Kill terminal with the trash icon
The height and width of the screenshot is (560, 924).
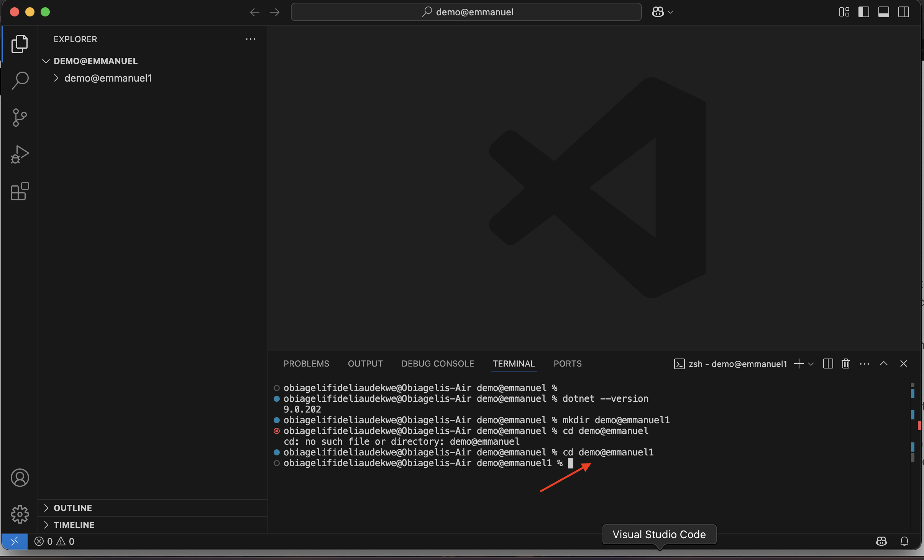(x=846, y=364)
